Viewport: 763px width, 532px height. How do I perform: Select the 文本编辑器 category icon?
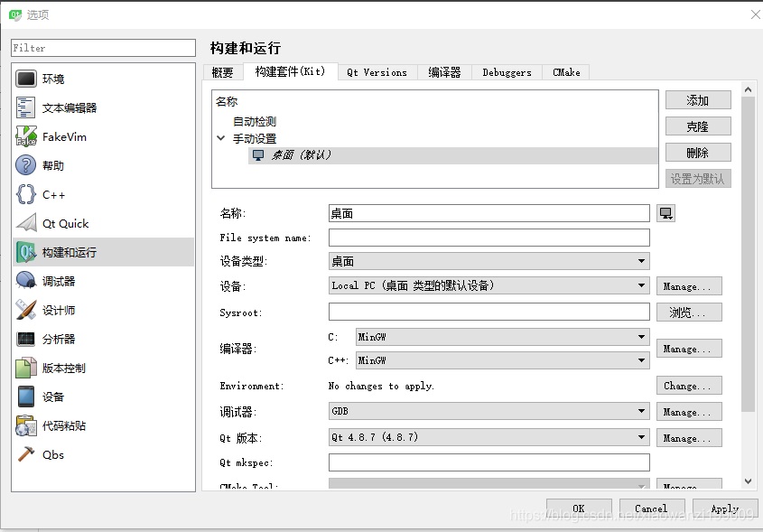[x=26, y=108]
